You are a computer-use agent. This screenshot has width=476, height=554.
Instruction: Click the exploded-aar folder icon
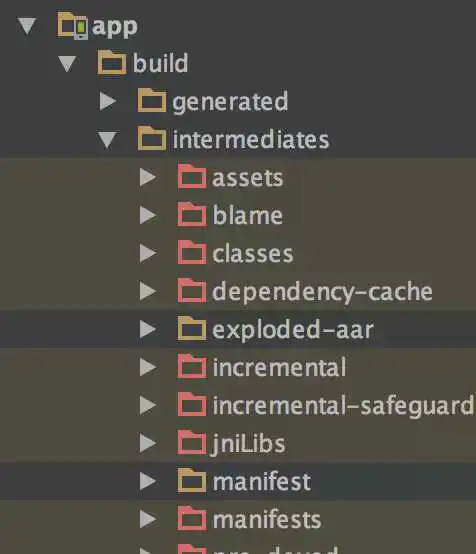point(192,329)
